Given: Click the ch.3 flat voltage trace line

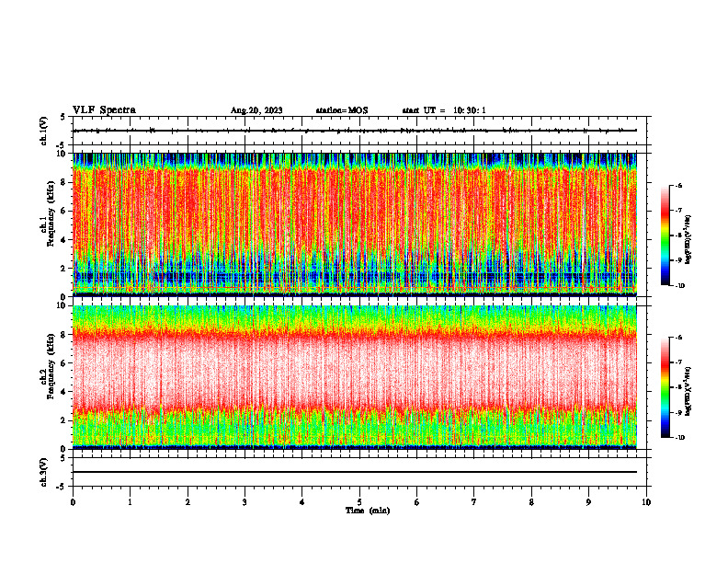Looking at the screenshot, I should tap(355, 472).
